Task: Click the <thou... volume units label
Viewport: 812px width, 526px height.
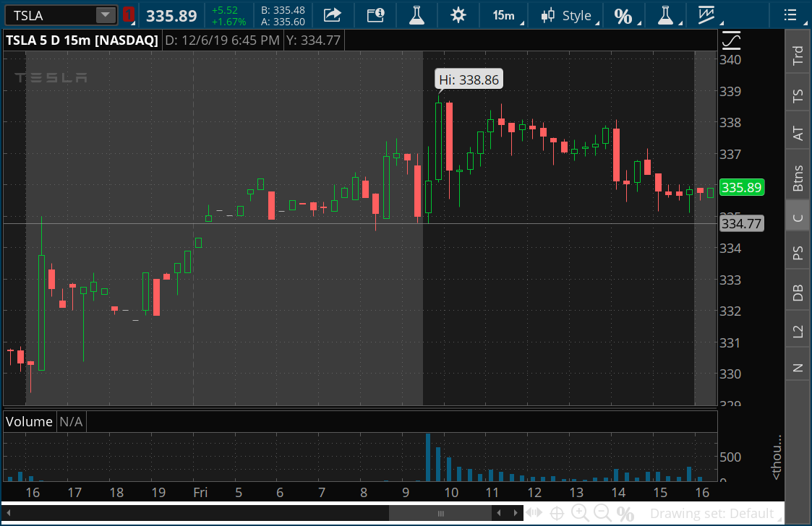Action: pos(776,457)
